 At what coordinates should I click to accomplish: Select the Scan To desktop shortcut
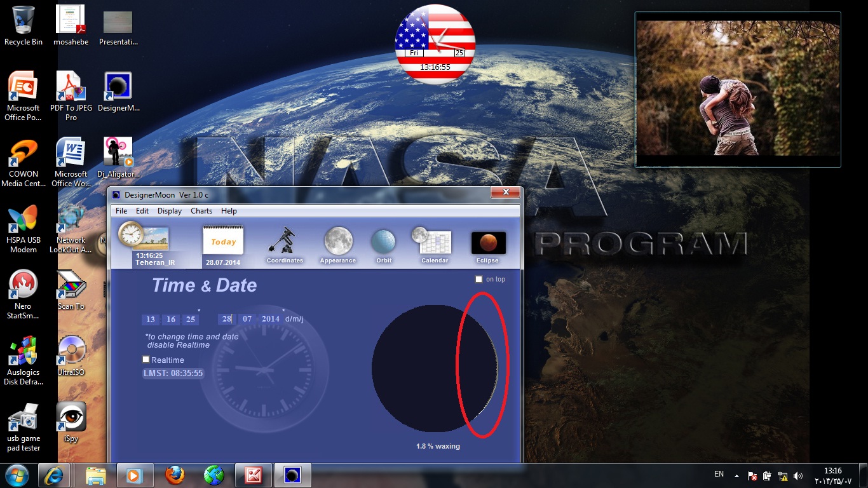[71, 290]
